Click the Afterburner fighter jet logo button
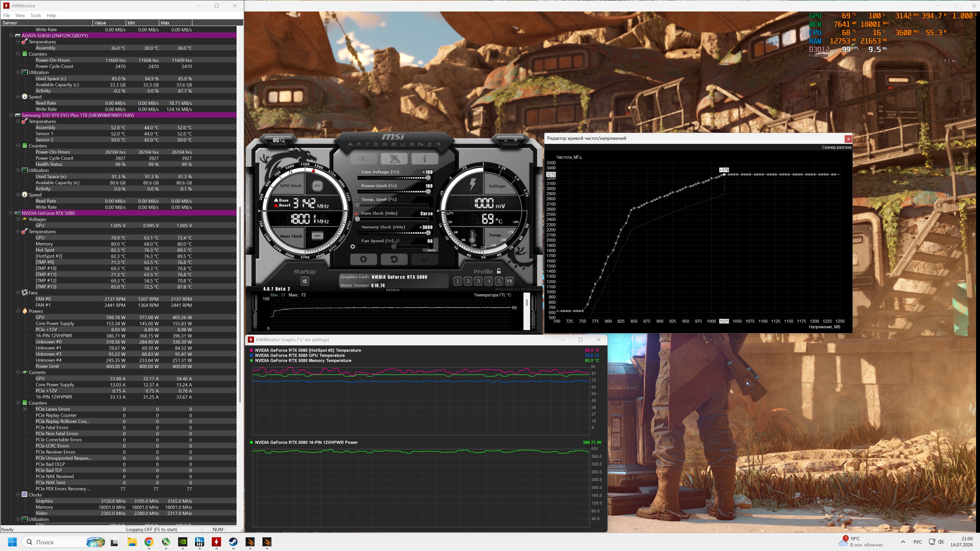This screenshot has width=980, height=551. point(394,159)
